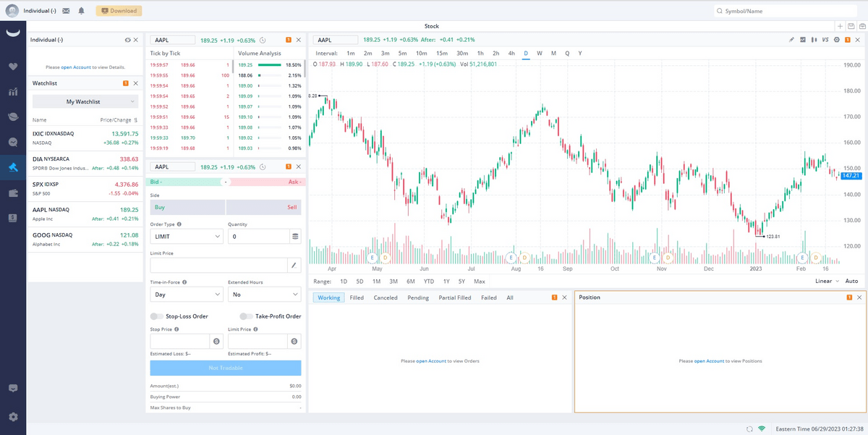The height and width of the screenshot is (435, 868).
Task: Toggle Auto chart scaling
Action: (x=851, y=281)
